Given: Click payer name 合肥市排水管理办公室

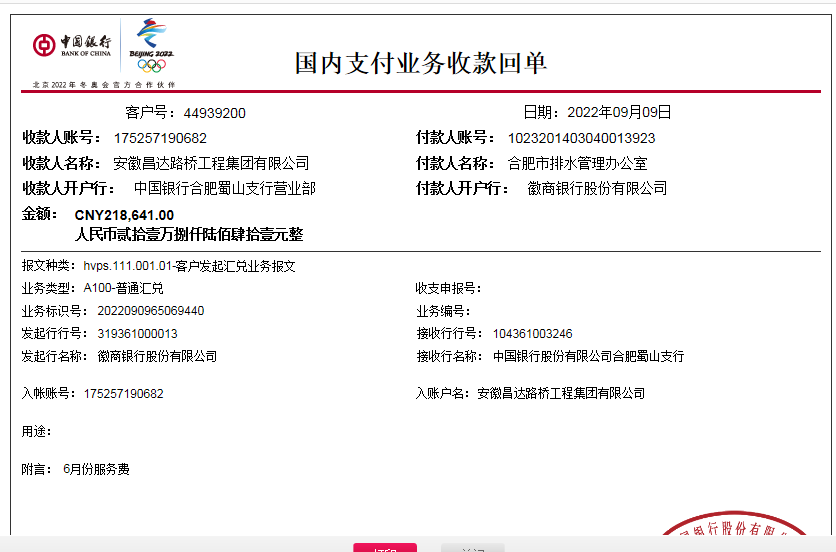Looking at the screenshot, I should tap(577, 163).
